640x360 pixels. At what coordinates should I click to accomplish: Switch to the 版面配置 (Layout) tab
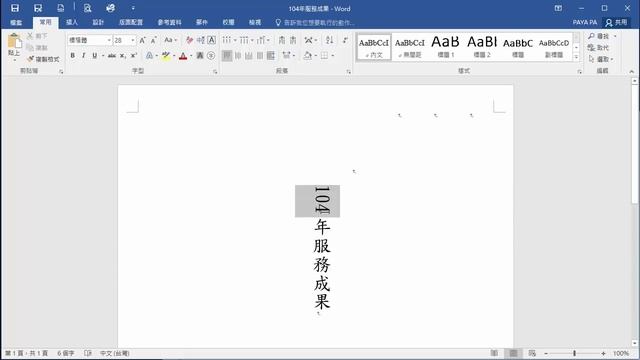pos(131,22)
